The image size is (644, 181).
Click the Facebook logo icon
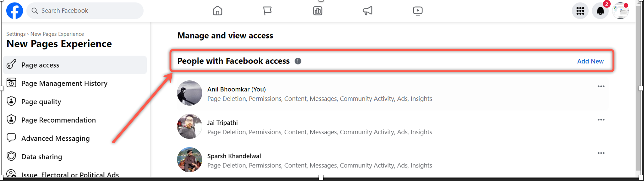click(x=14, y=11)
